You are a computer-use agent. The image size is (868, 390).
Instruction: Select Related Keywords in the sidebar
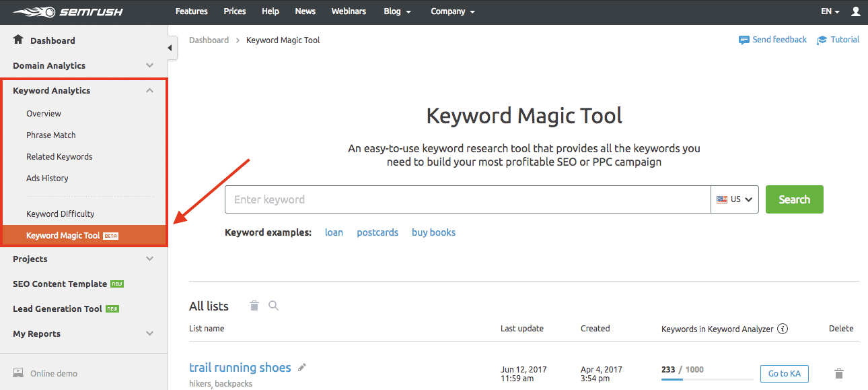click(x=59, y=157)
